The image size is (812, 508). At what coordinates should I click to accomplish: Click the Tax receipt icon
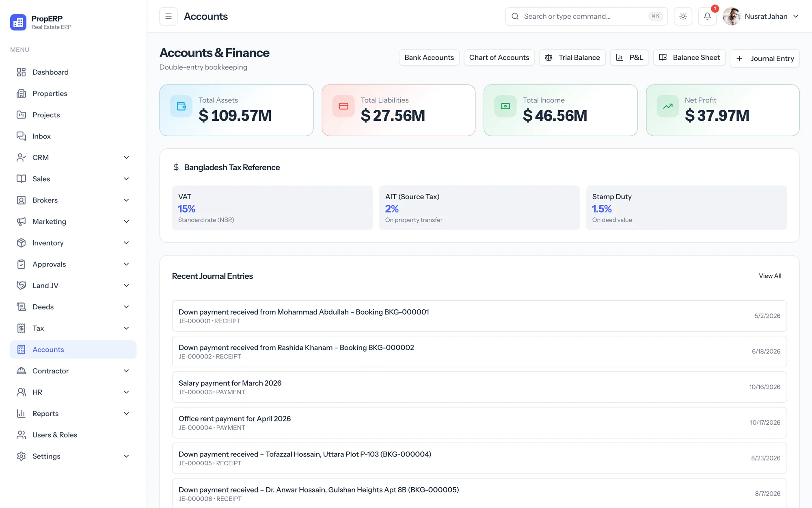pyautogui.click(x=21, y=328)
